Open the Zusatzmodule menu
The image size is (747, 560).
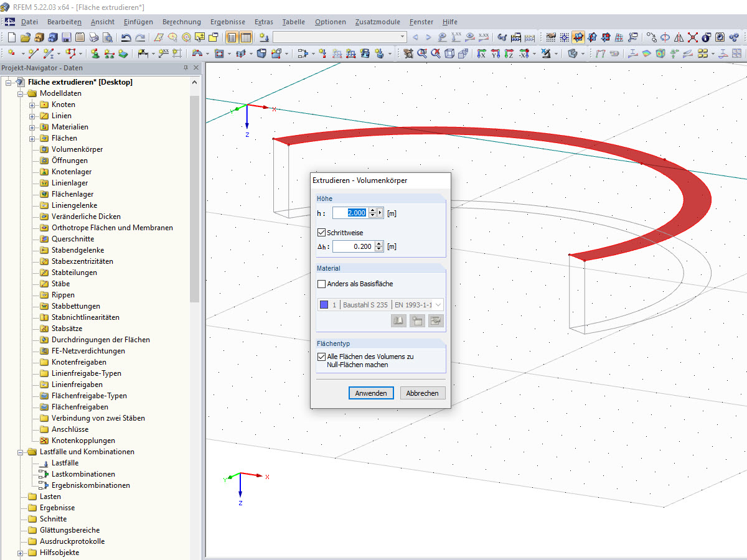378,22
